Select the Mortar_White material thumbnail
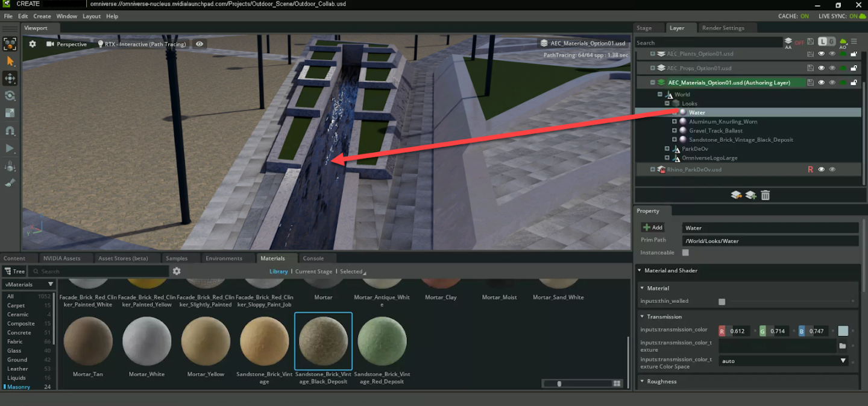The height and width of the screenshot is (406, 868). pos(146,341)
